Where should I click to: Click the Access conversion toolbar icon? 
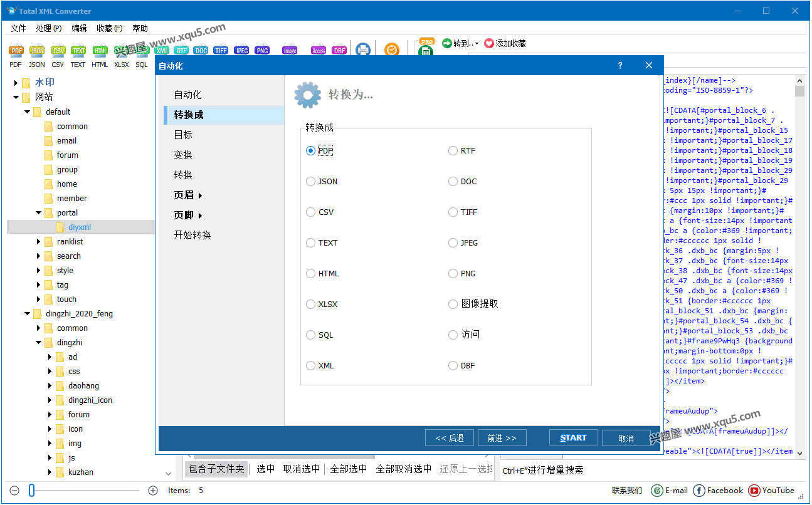pyautogui.click(x=319, y=51)
